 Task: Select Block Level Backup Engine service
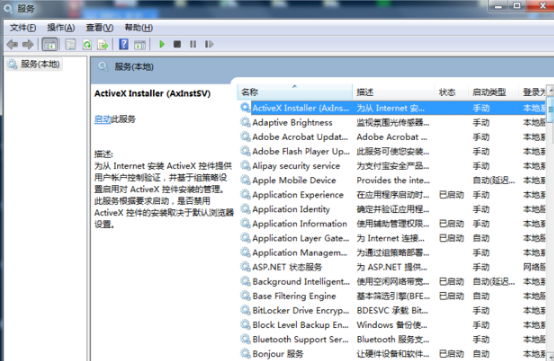pos(393,325)
